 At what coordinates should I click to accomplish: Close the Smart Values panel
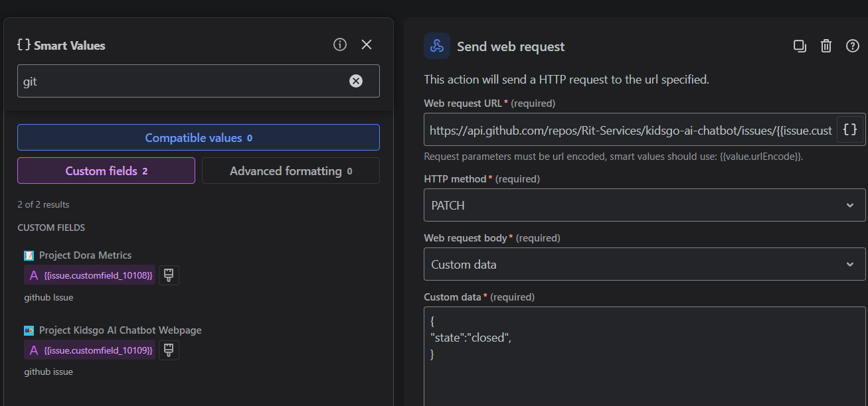[367, 44]
